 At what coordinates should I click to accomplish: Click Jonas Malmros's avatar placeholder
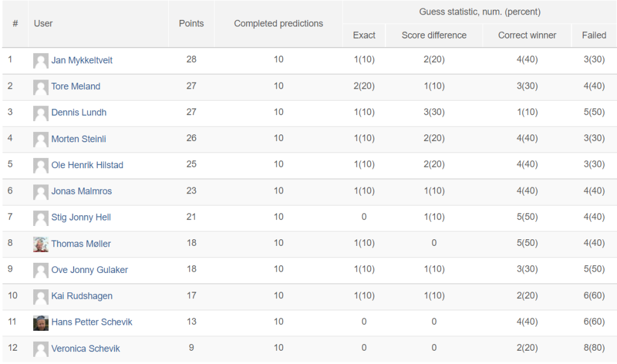tap(40, 192)
